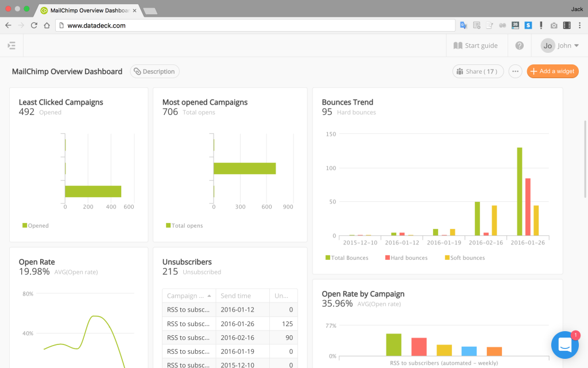This screenshot has width=588, height=368.
Task: Toggle the Hard bounces legend entry
Action: click(x=406, y=258)
